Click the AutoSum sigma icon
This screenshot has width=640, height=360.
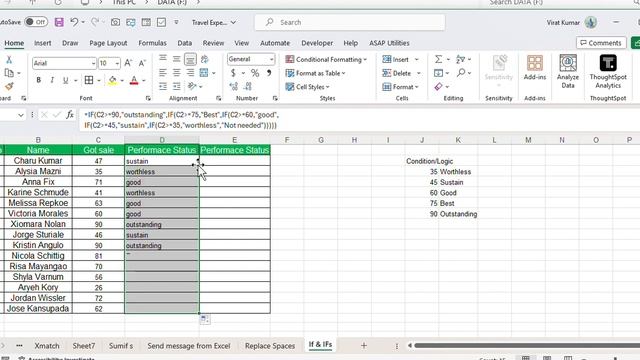(x=438, y=60)
